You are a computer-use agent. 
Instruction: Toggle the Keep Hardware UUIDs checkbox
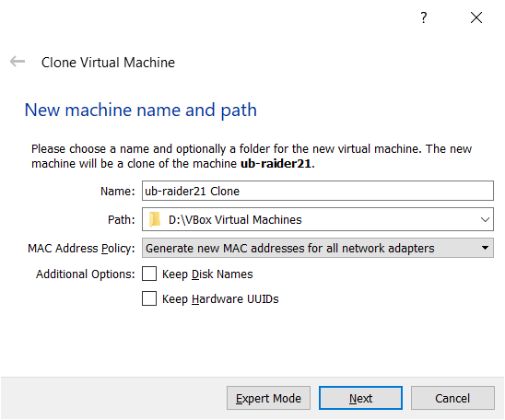pos(149,298)
